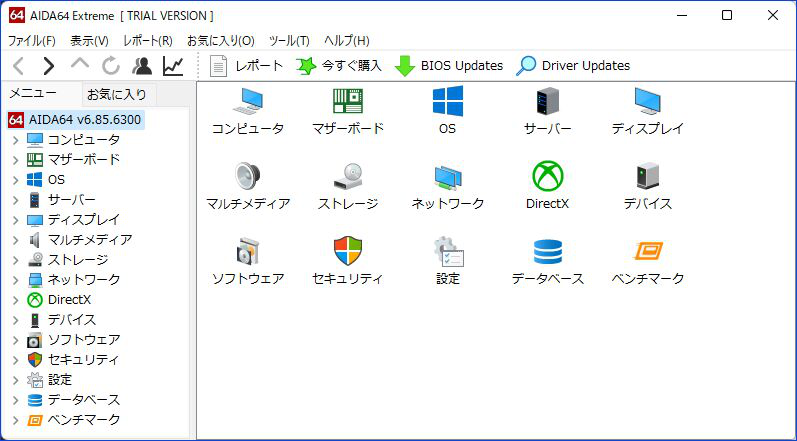Select AIDA64 v6.85.6300 root tree item
Screen dimensions: 797x441
click(76, 120)
